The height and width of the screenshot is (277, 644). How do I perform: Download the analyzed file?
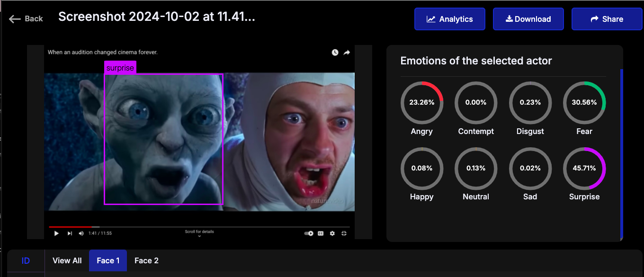coord(528,19)
